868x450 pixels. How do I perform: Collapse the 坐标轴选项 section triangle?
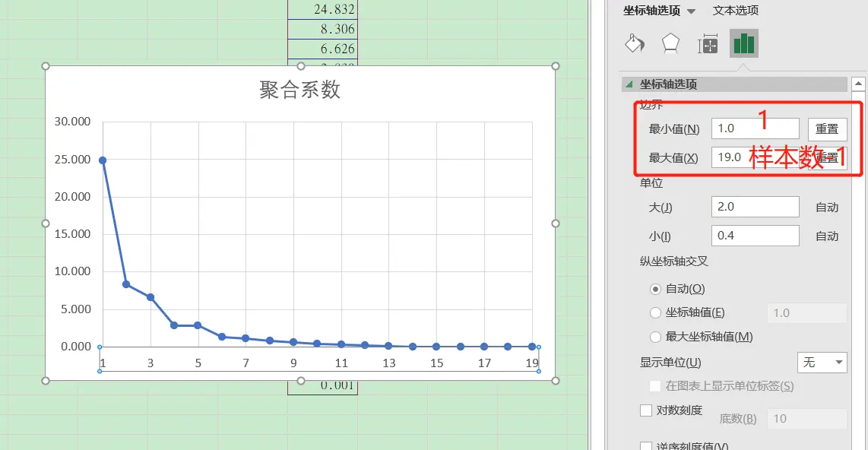coord(629,84)
